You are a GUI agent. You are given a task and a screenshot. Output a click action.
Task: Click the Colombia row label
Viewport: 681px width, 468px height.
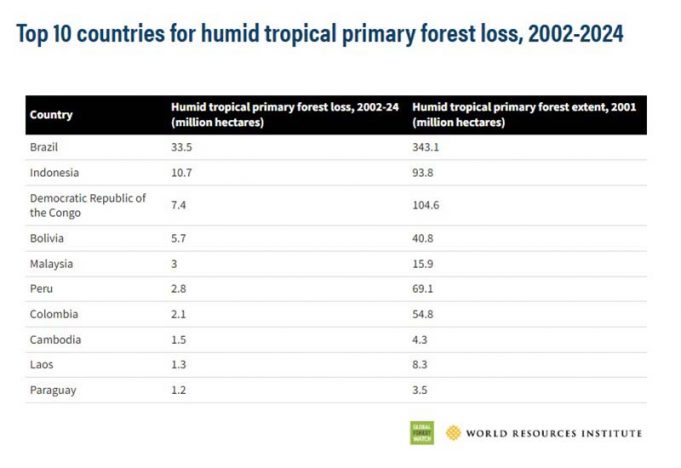(53, 314)
